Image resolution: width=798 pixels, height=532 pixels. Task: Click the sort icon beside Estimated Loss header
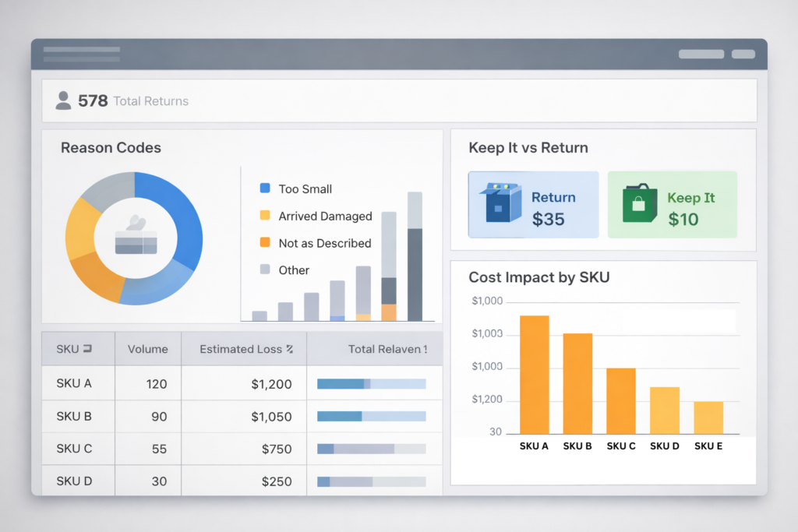coord(291,348)
